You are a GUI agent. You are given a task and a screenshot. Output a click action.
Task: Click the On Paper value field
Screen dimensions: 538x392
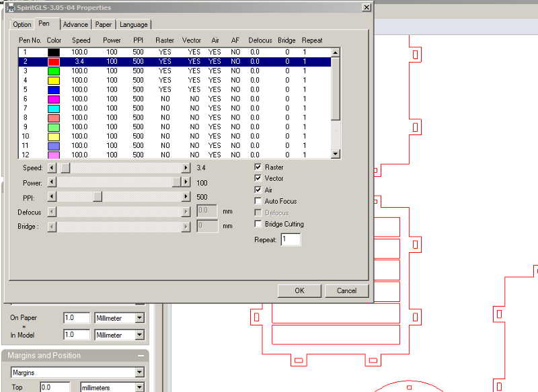pyautogui.click(x=77, y=318)
